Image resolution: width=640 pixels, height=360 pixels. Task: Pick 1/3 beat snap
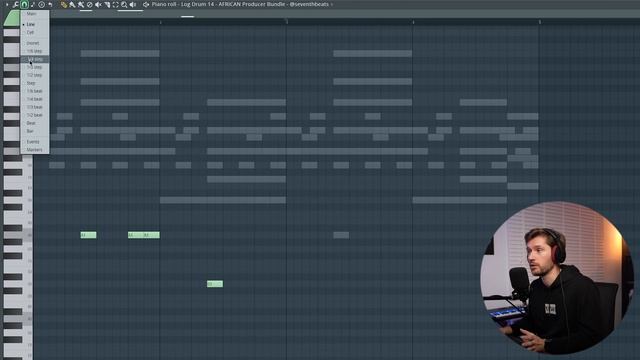tap(35, 107)
